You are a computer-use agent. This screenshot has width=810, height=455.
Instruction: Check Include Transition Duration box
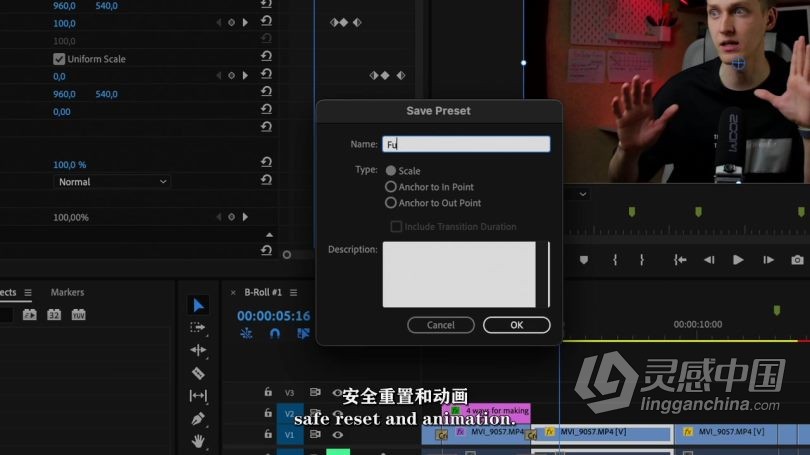(x=396, y=226)
